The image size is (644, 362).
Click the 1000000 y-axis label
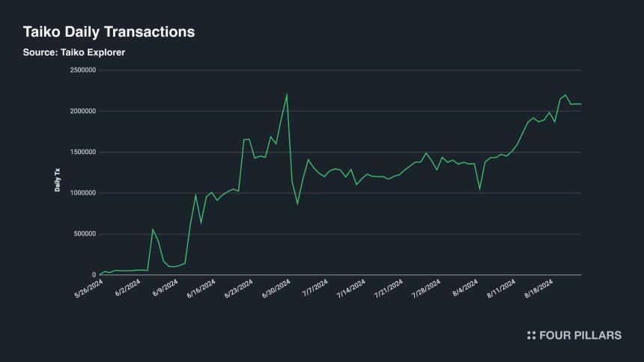(x=83, y=193)
